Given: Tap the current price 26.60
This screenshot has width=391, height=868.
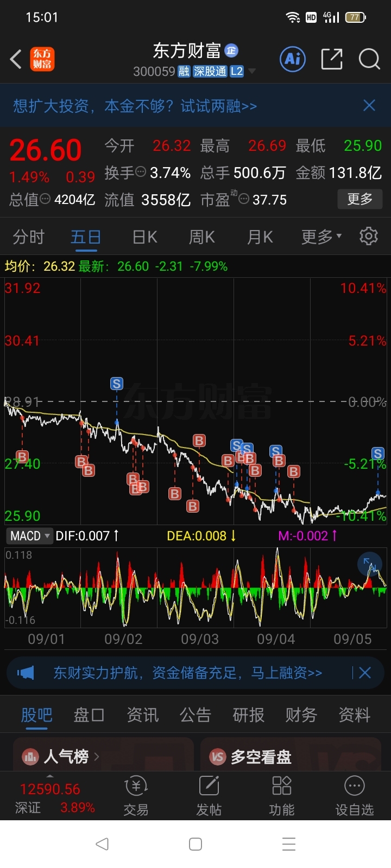Looking at the screenshot, I should point(46,150).
